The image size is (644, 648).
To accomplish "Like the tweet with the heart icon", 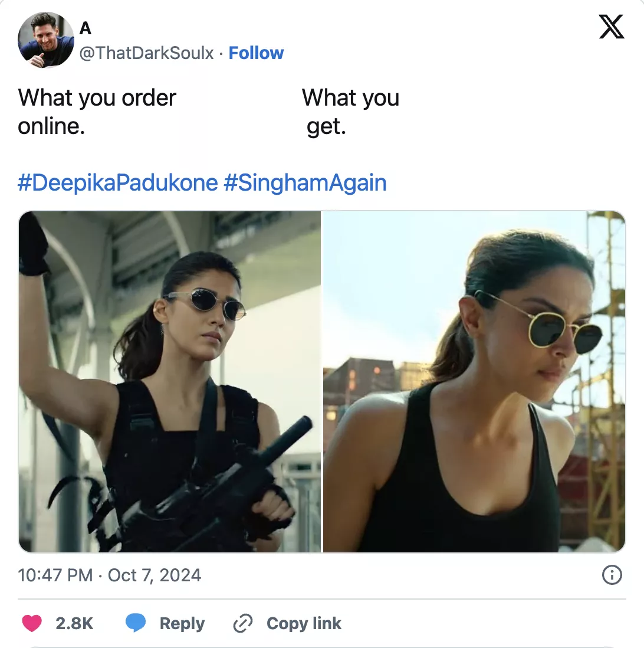I will tap(31, 623).
